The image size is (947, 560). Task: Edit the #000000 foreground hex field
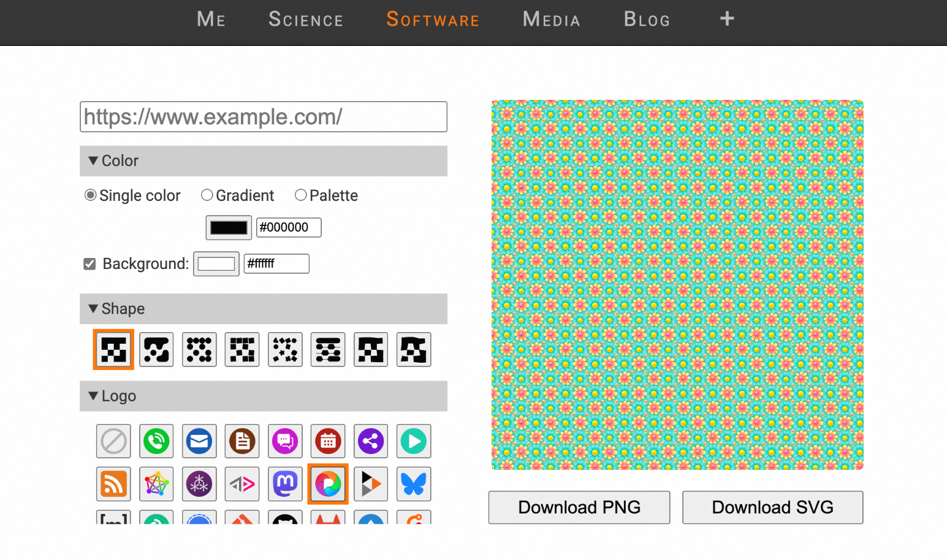289,227
